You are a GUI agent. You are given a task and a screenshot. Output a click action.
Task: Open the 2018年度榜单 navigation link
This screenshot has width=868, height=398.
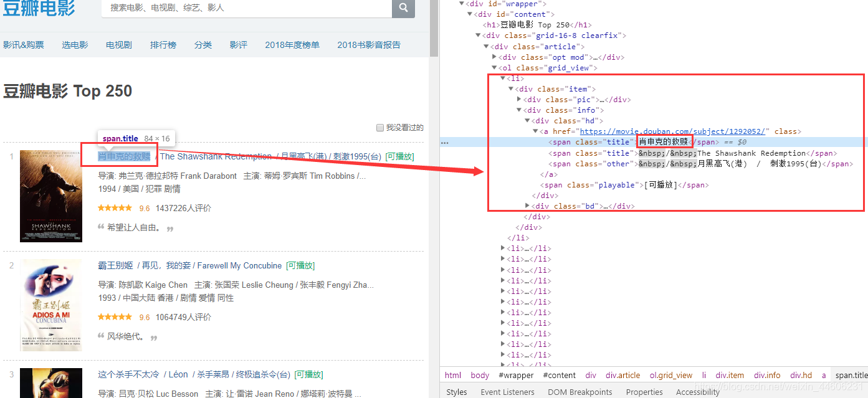(x=292, y=45)
